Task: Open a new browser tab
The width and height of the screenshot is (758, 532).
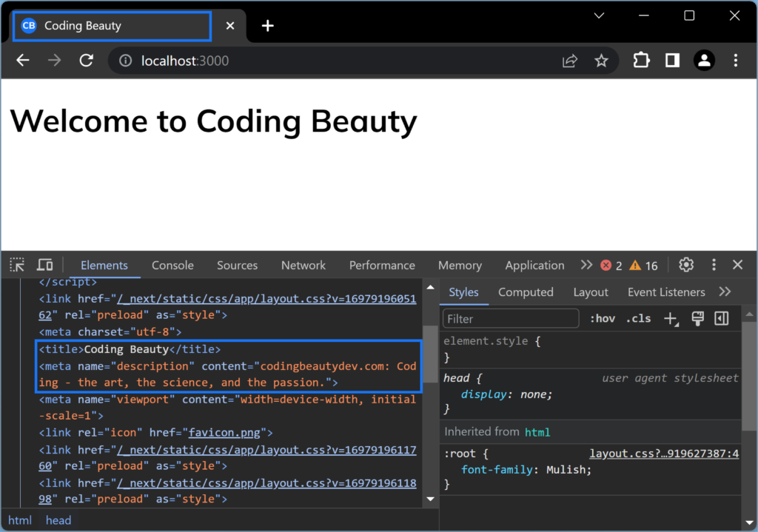Action: coord(268,26)
